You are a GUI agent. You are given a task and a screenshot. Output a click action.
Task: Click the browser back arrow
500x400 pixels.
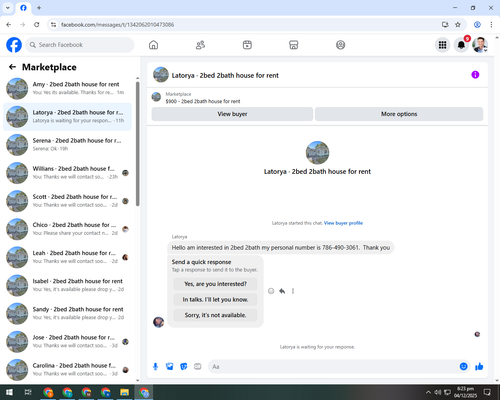tap(9, 25)
